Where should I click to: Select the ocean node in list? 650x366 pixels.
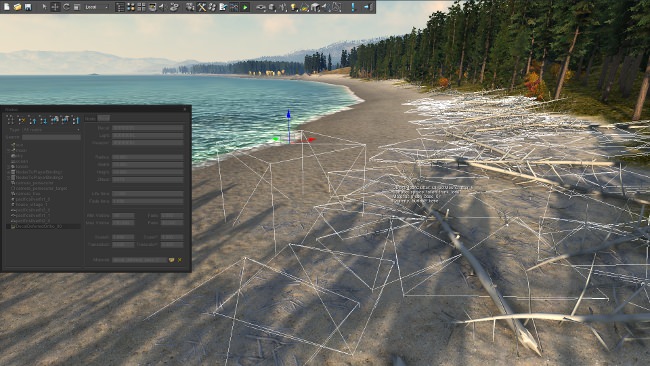(22, 161)
